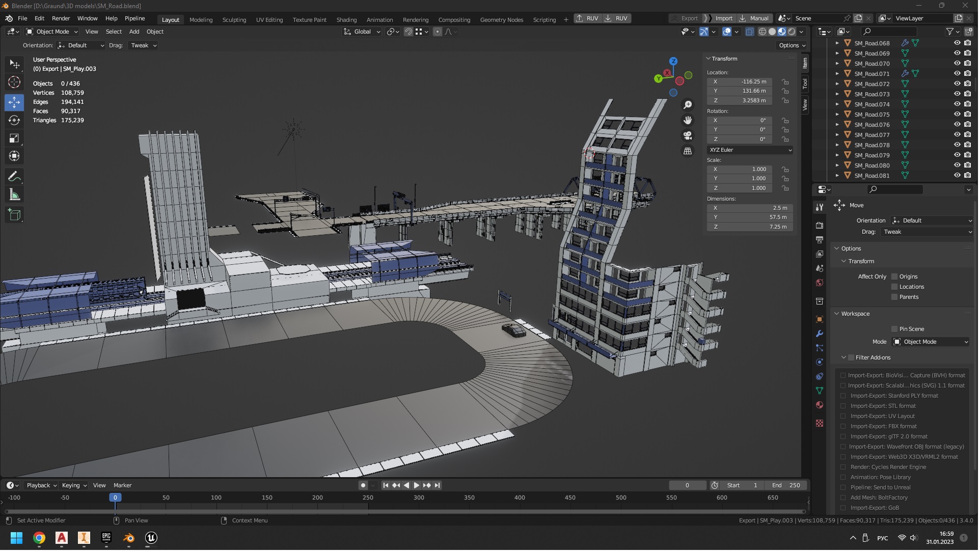Enable Affect Only Locations checkbox
Viewport: 980px width, 552px height.
(x=895, y=287)
